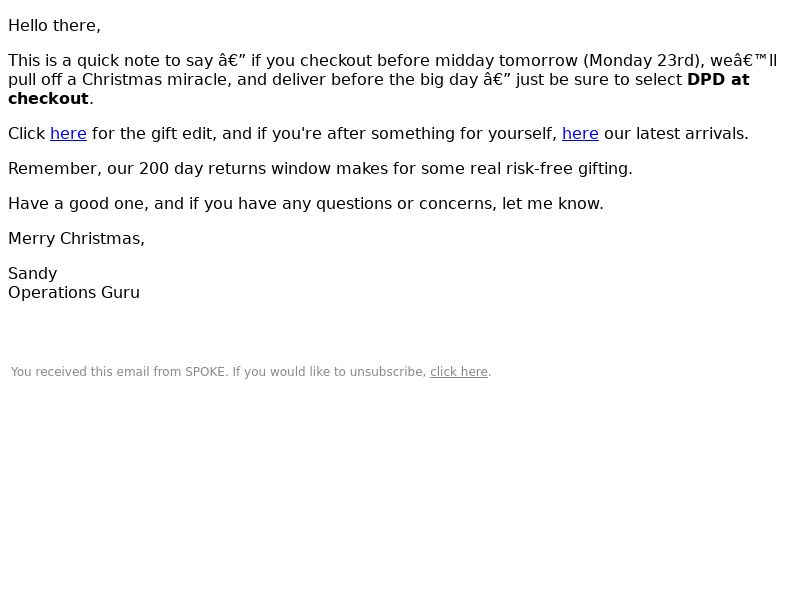Select the bold "DPD at" text

pos(718,80)
